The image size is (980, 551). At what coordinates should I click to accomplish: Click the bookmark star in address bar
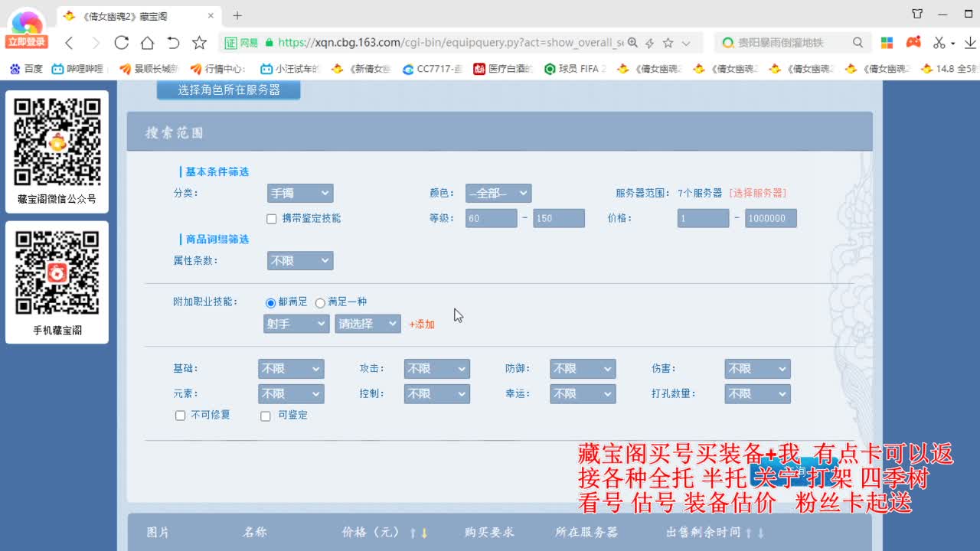pyautogui.click(x=669, y=44)
